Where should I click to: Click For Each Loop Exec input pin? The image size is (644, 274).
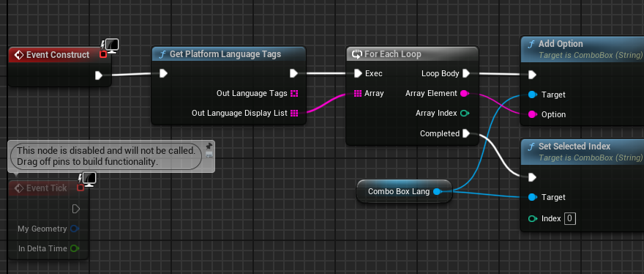[358, 73]
